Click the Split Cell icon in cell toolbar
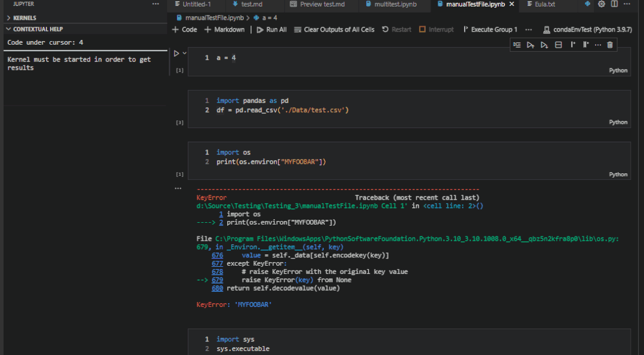644x355 pixels. coord(558,44)
